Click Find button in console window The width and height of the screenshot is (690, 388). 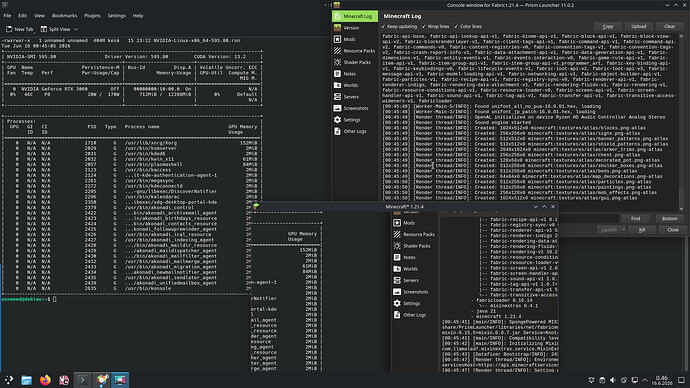pos(635,218)
